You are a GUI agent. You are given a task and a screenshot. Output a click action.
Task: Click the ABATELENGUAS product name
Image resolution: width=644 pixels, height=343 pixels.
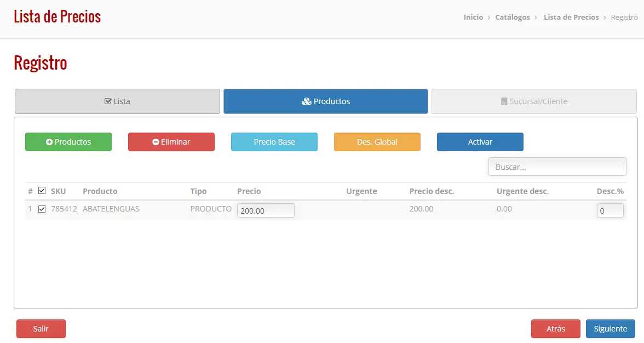pyautogui.click(x=111, y=209)
